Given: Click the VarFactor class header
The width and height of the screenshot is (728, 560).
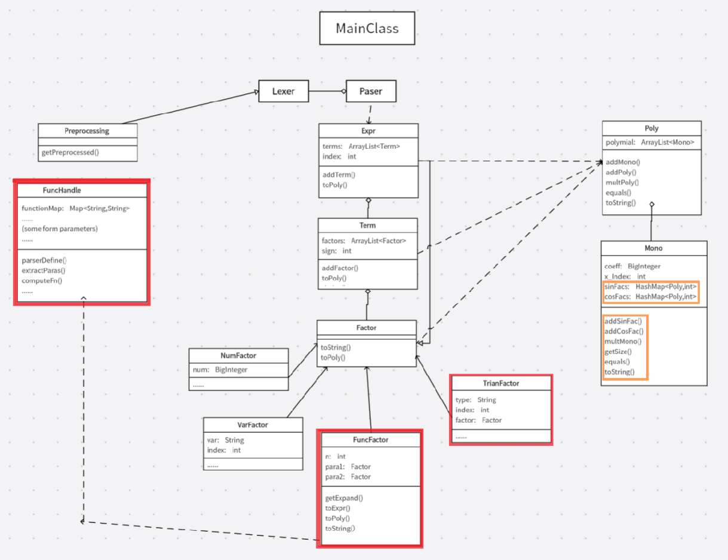Looking at the screenshot, I should coord(253,425).
